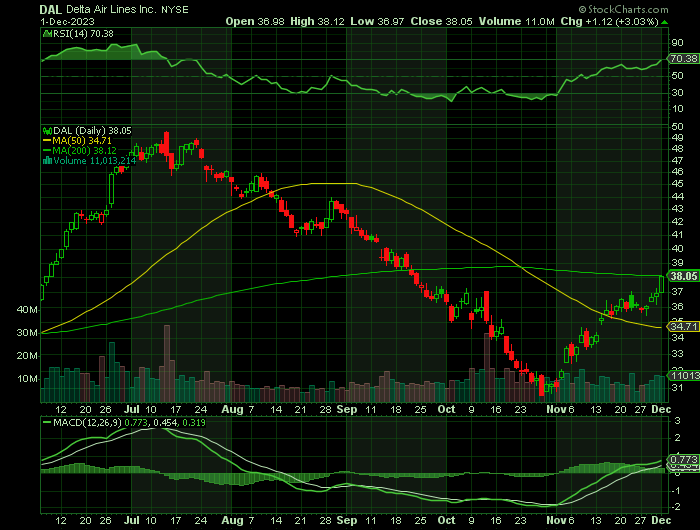
Task: Click the 33 label on price axis
Action: pyautogui.click(x=677, y=354)
